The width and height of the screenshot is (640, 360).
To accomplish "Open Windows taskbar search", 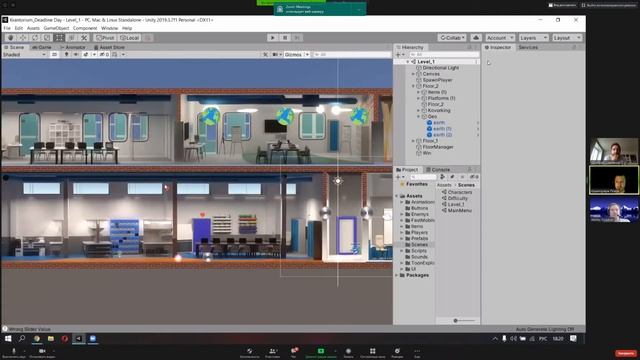I will coord(22,339).
